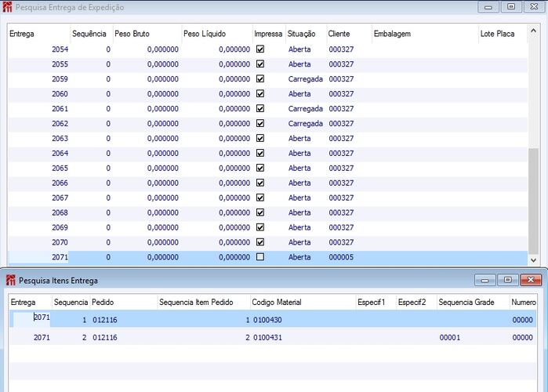Click Sequencia Grade value 00001

450,337
